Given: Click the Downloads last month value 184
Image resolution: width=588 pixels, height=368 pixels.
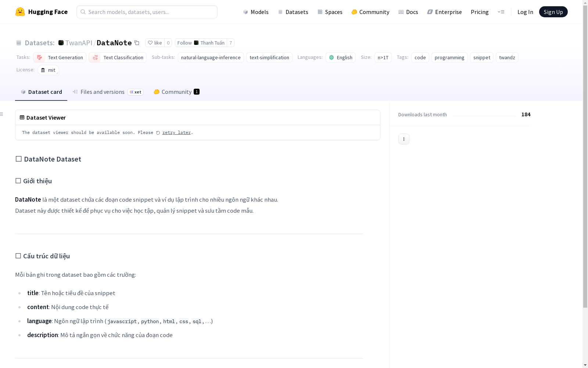Looking at the screenshot, I should coord(526,114).
